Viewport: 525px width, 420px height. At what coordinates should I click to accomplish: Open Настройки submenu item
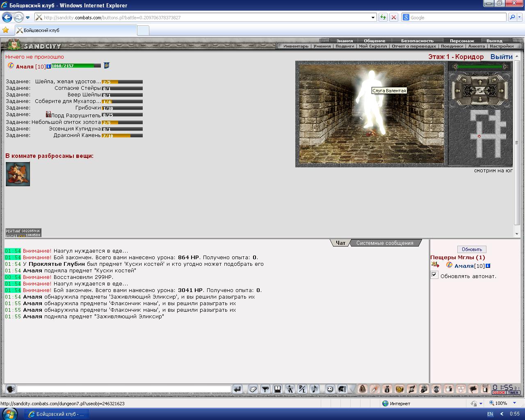tap(501, 46)
